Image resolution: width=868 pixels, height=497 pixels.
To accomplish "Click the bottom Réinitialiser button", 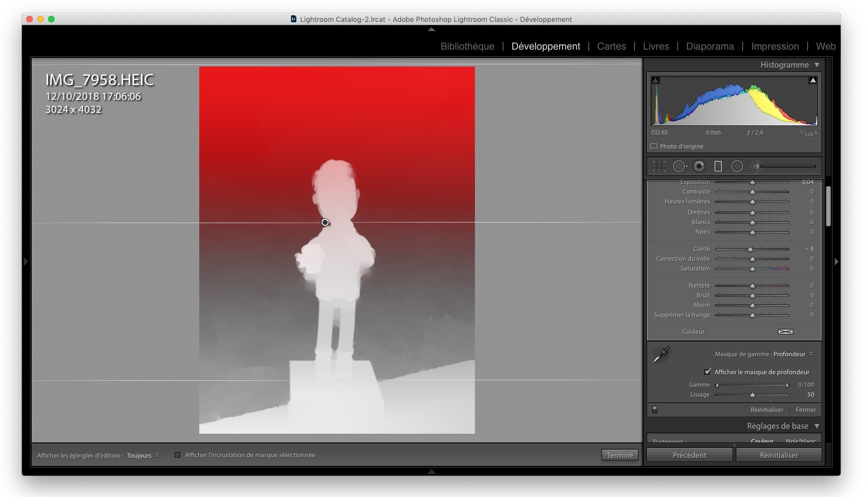I will click(x=778, y=455).
